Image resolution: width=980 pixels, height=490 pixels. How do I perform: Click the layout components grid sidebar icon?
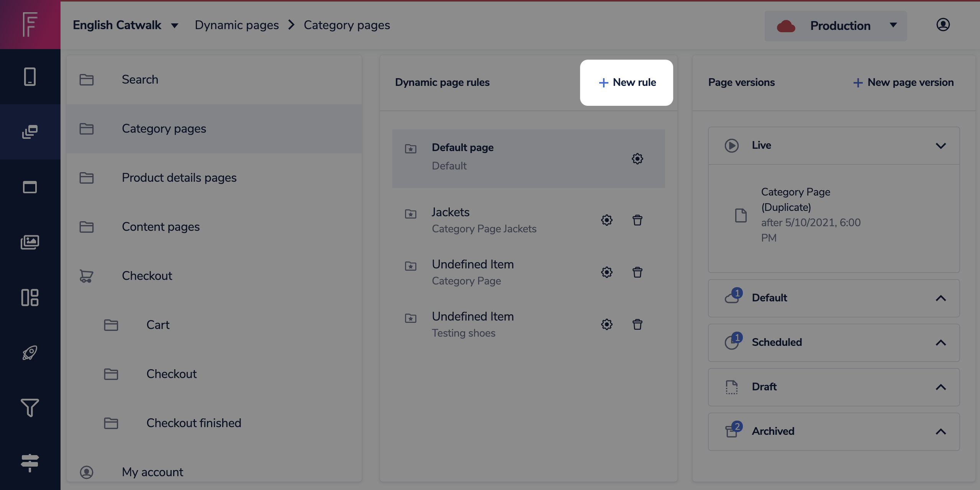(x=30, y=298)
